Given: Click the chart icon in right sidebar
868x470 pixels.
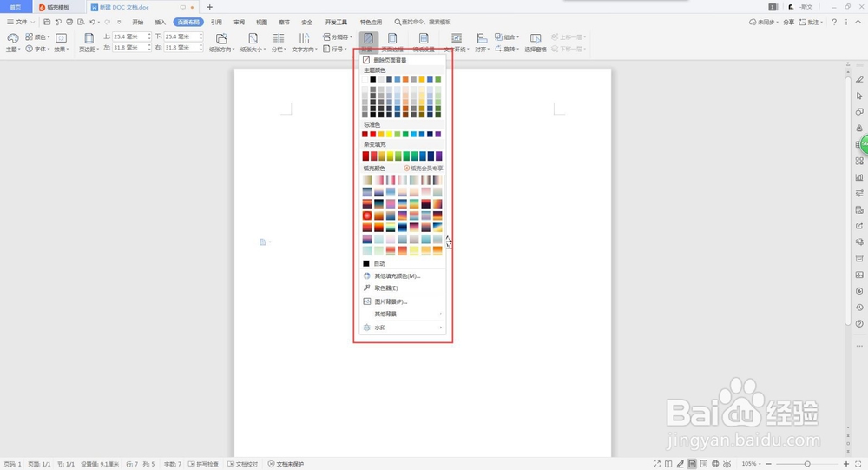Looking at the screenshot, I should (x=859, y=177).
